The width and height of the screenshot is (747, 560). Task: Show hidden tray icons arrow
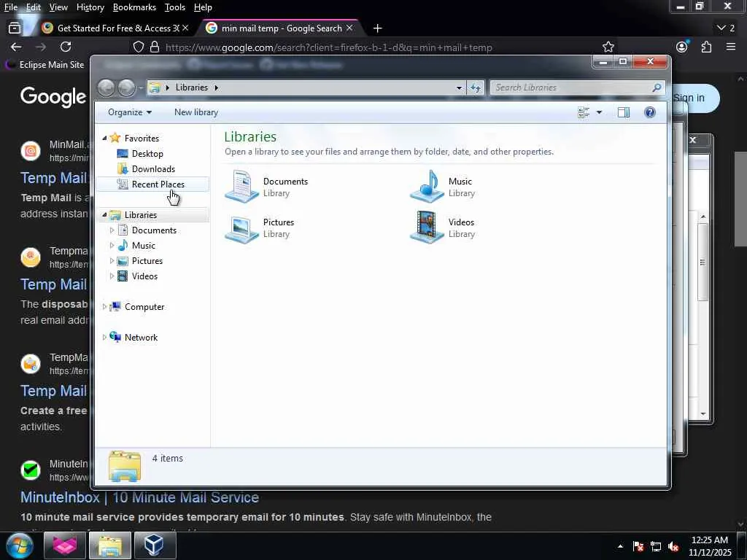(620, 546)
